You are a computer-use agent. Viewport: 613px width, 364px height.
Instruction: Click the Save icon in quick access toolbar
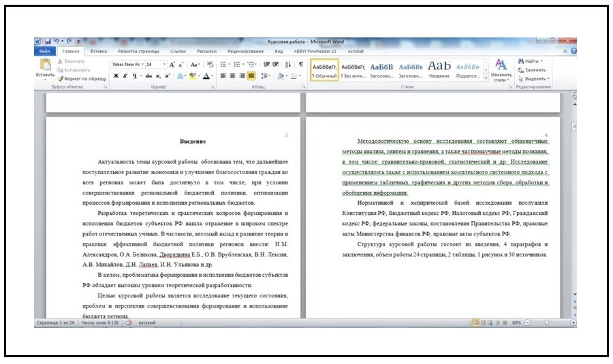pos(48,42)
